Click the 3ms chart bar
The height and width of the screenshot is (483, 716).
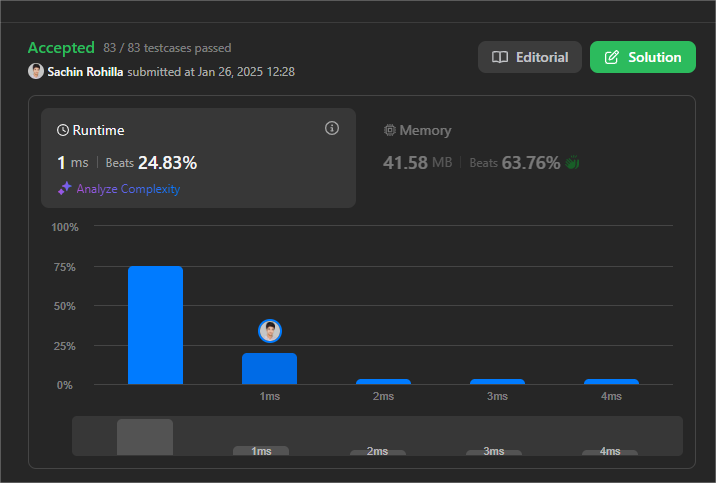coord(497,382)
